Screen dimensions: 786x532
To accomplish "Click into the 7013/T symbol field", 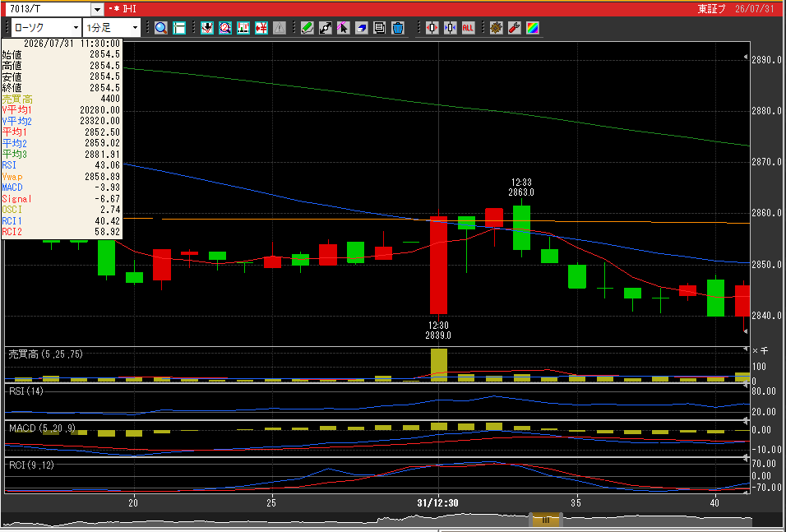I will pyautogui.click(x=49, y=9).
